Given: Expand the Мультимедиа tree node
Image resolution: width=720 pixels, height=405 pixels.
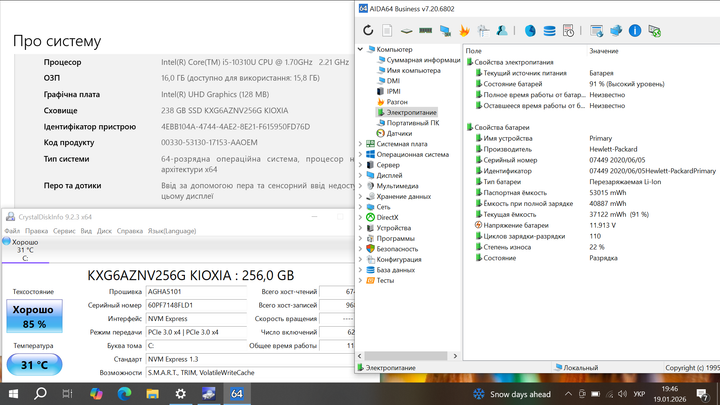Looking at the screenshot, I should pos(360,186).
